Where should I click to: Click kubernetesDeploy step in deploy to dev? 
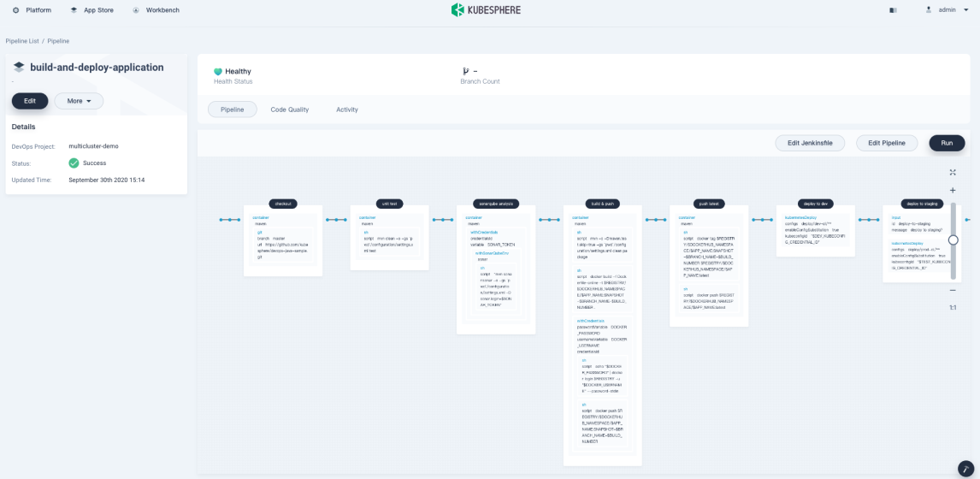point(816,230)
